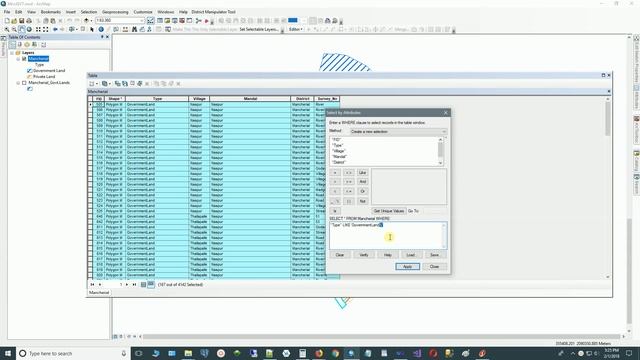The image size is (640, 360).
Task: Click the blue color swatch in toolbar
Action: click(293, 20)
